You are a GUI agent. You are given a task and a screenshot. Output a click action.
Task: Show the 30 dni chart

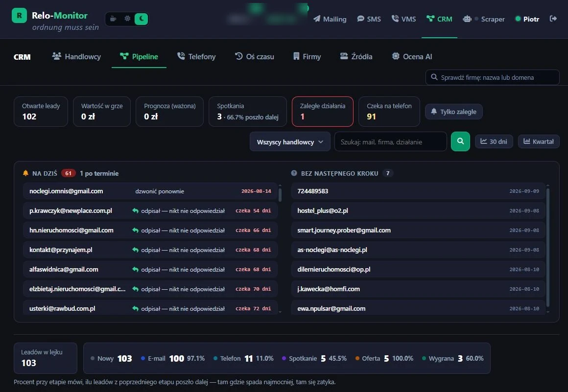[x=494, y=141]
